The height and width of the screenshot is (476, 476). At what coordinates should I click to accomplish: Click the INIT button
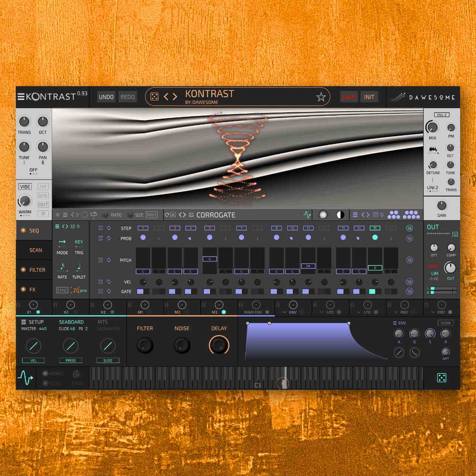[x=369, y=97]
